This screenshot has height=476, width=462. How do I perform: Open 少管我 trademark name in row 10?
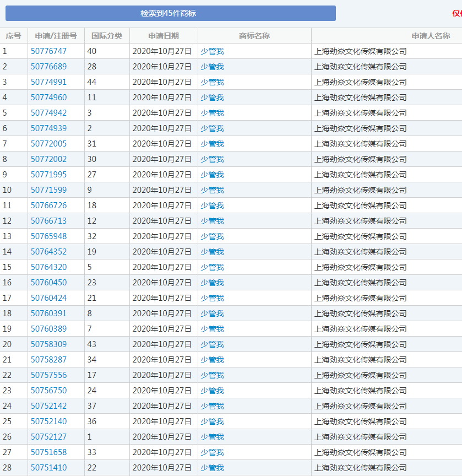(x=212, y=190)
